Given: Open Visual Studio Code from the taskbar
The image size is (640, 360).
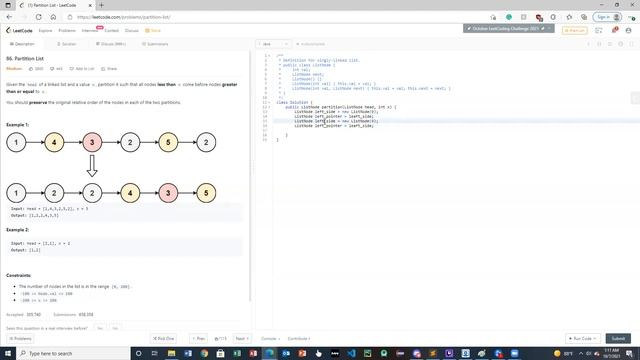Looking at the screenshot, I should pos(351,353).
